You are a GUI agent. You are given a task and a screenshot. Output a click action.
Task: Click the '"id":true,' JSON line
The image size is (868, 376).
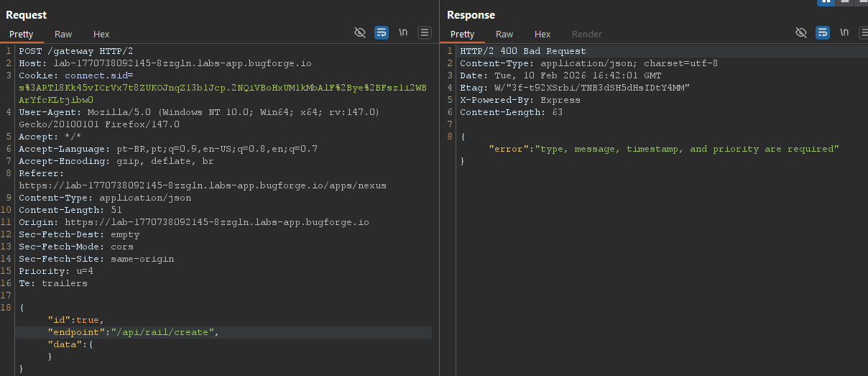(x=76, y=320)
